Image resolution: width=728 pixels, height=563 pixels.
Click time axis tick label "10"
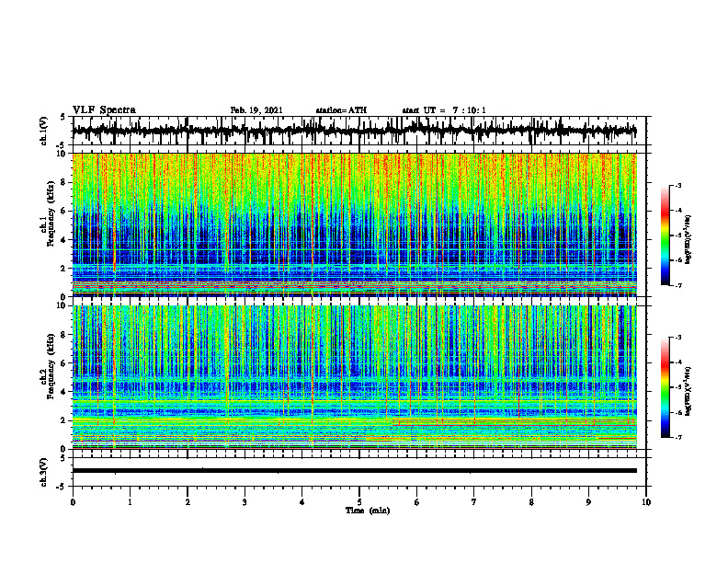646,502
